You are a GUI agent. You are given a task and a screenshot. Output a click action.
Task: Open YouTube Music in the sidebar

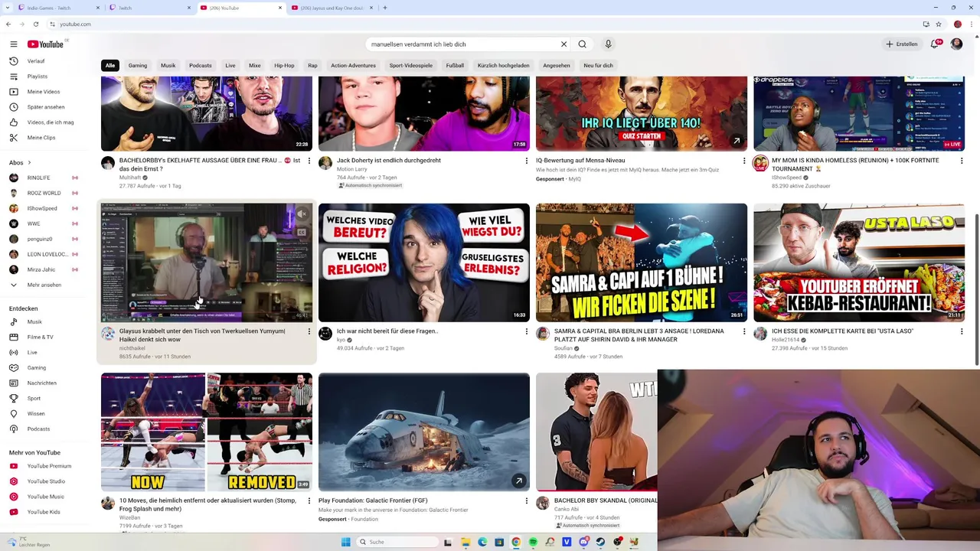coord(46,497)
